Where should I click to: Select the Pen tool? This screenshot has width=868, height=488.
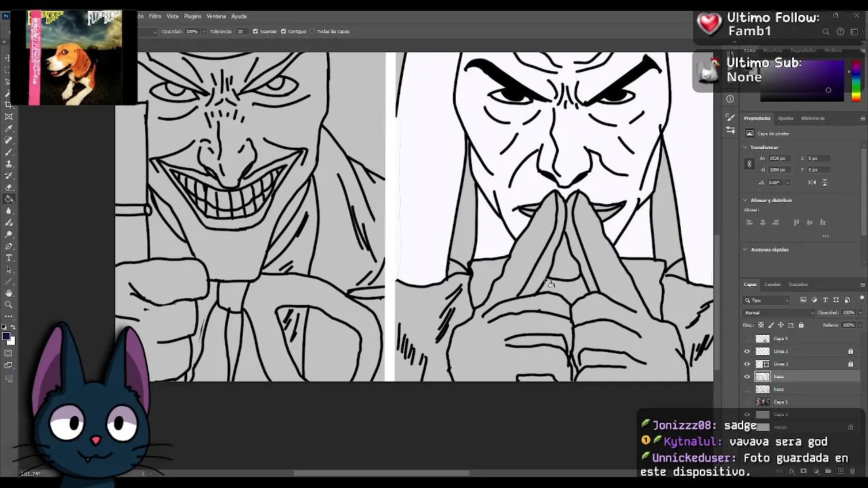[9, 246]
